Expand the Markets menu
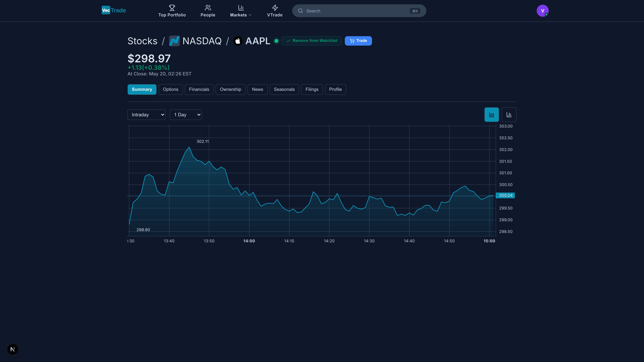Viewport: 644px width, 362px height. click(241, 11)
